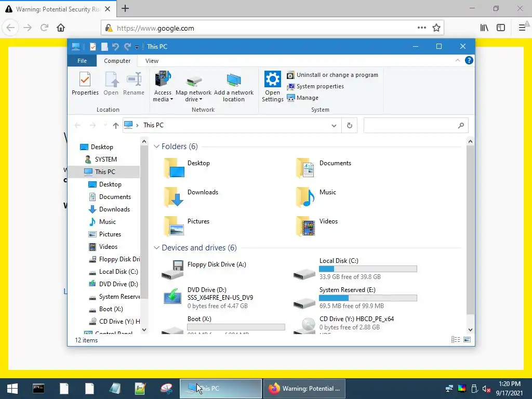Select This PC in navigation pane

(x=105, y=171)
